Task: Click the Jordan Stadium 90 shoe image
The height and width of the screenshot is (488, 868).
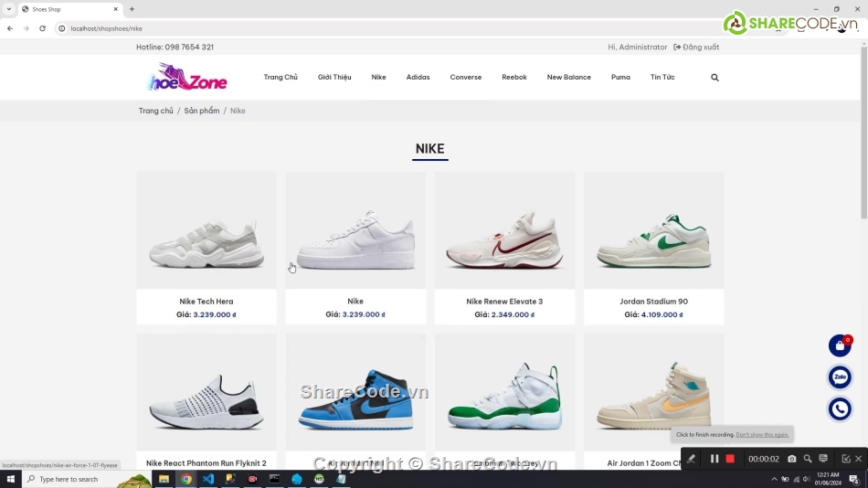Action: pyautogui.click(x=653, y=230)
